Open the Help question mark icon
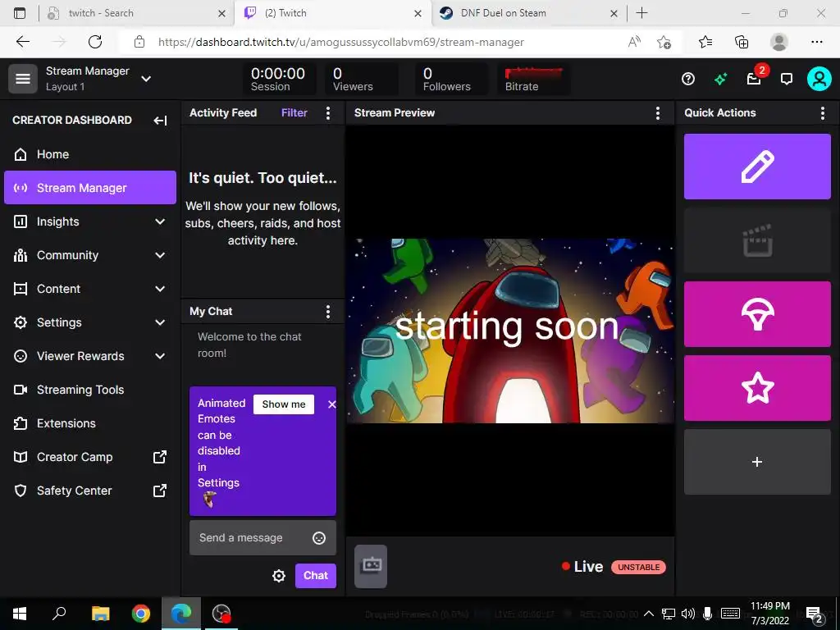Viewport: 840px width, 630px height. pos(688,80)
